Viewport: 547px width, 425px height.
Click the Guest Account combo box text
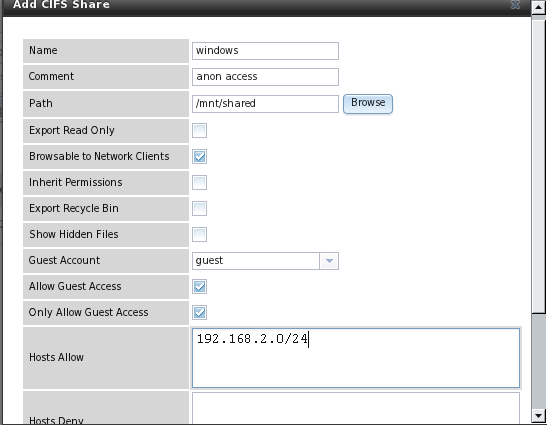click(x=256, y=261)
